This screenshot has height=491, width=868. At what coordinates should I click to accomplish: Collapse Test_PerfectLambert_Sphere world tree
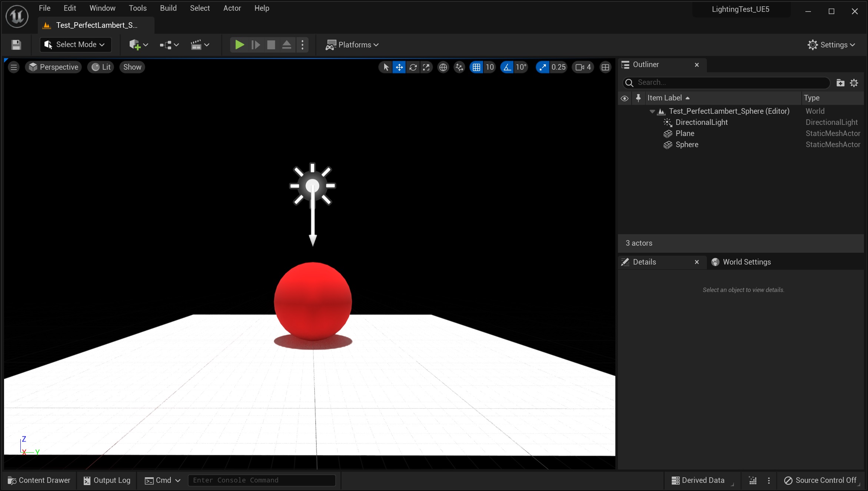652,111
